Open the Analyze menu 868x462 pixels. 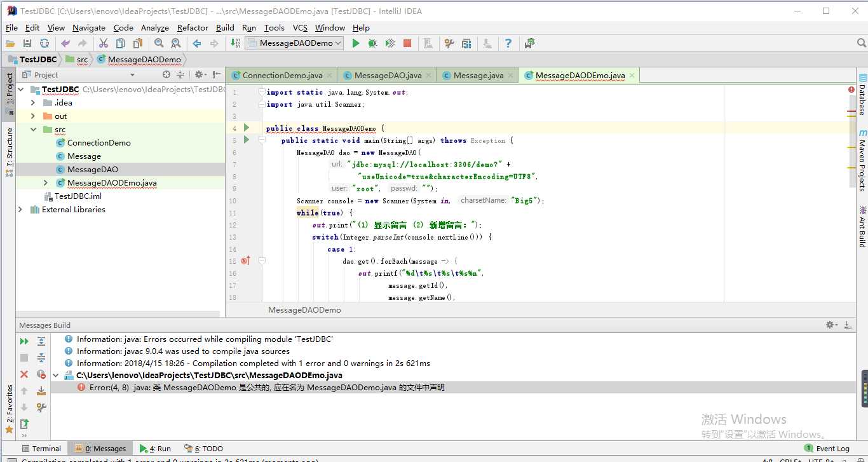tap(155, 27)
